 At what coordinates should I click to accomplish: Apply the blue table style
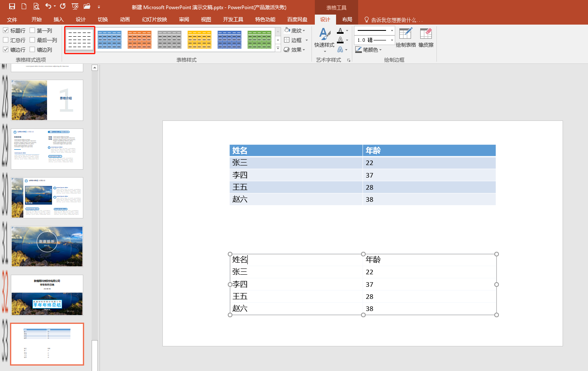click(x=110, y=40)
